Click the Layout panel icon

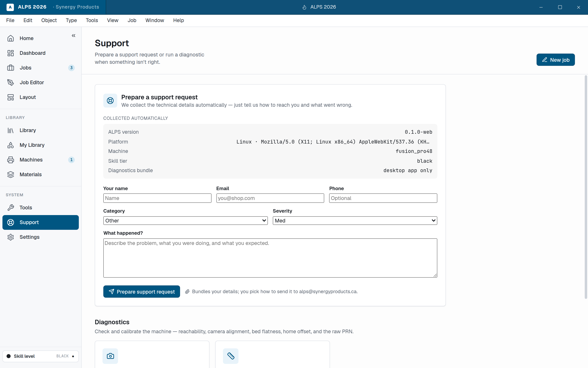click(x=10, y=97)
